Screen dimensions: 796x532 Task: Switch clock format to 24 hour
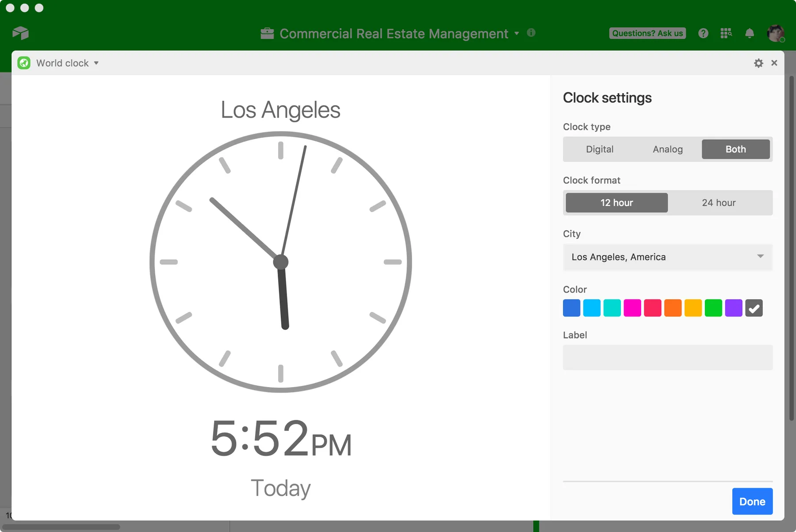(x=719, y=203)
